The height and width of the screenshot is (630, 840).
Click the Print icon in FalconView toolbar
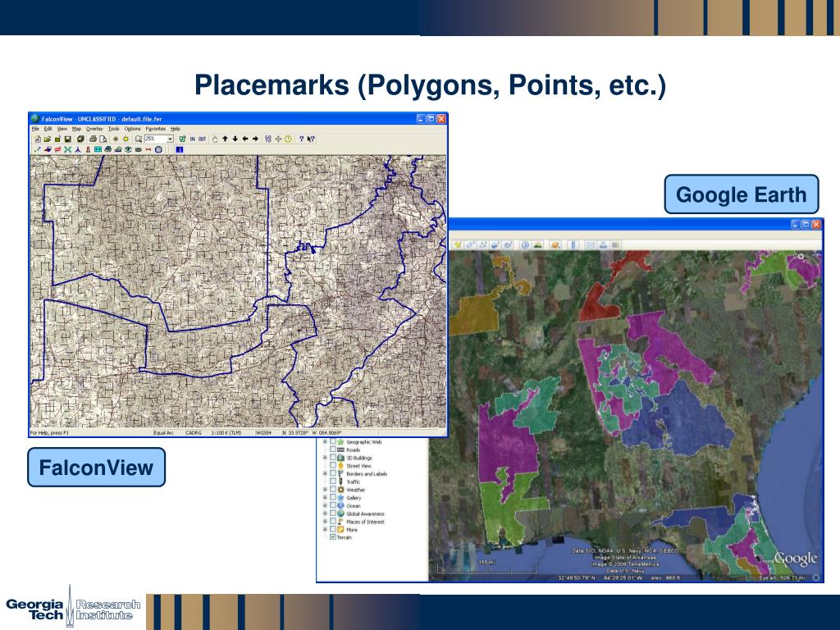tap(94, 139)
